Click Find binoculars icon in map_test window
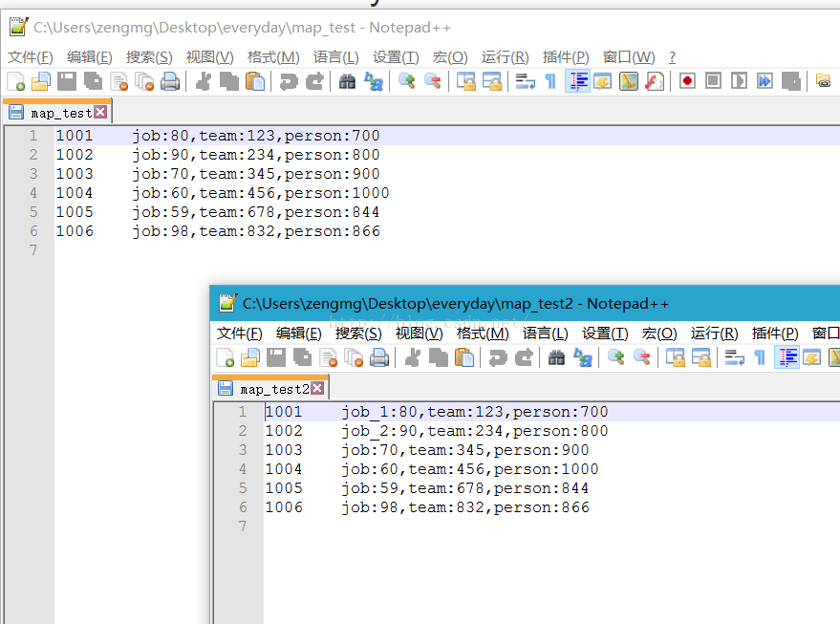The image size is (840, 624). pos(347,81)
